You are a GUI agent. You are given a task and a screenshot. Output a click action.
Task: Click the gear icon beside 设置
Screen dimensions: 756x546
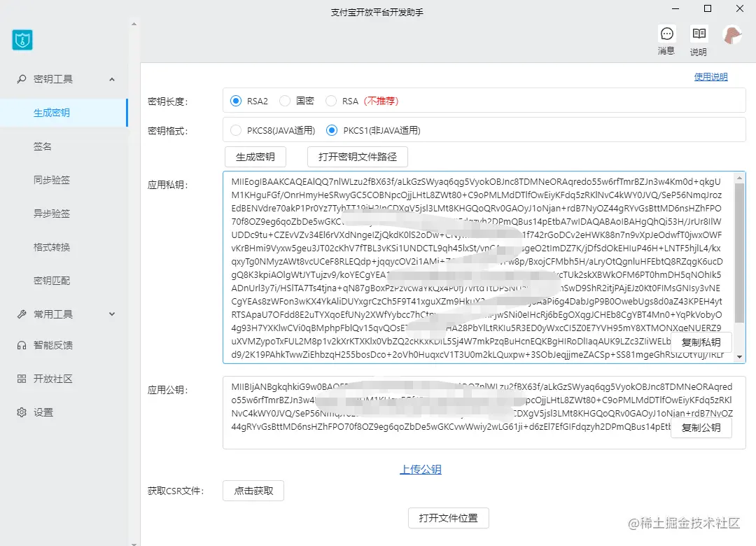tap(21, 412)
